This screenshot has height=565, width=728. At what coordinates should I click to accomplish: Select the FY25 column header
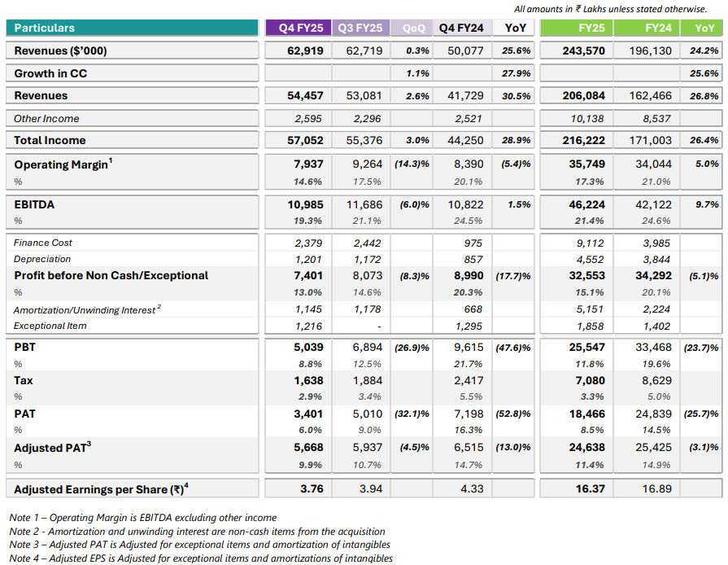pos(576,28)
